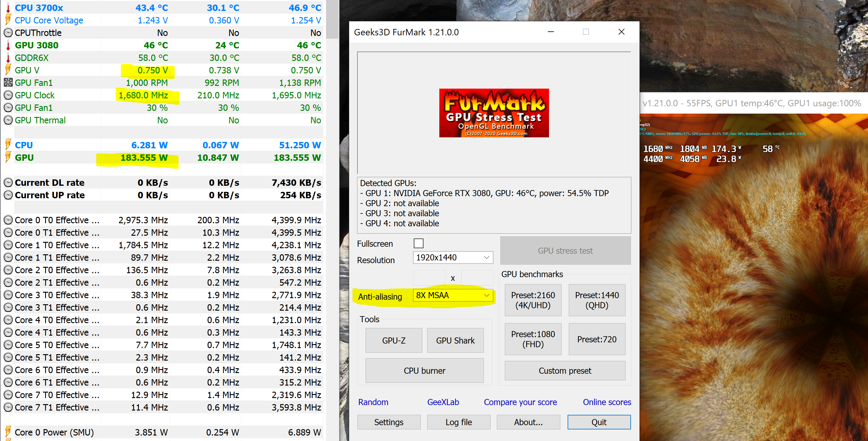Open the Online scores link
868x441 pixels.
point(607,402)
